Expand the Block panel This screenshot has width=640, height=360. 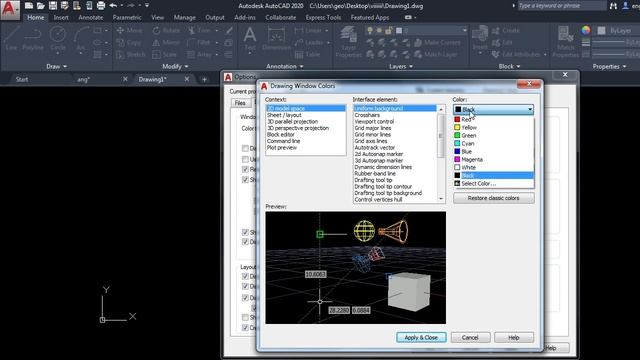point(509,66)
